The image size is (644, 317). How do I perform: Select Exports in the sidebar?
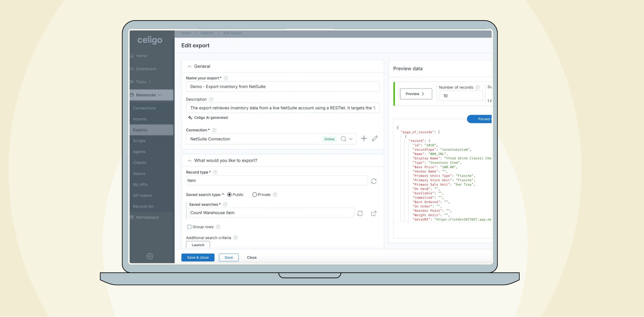152,130
